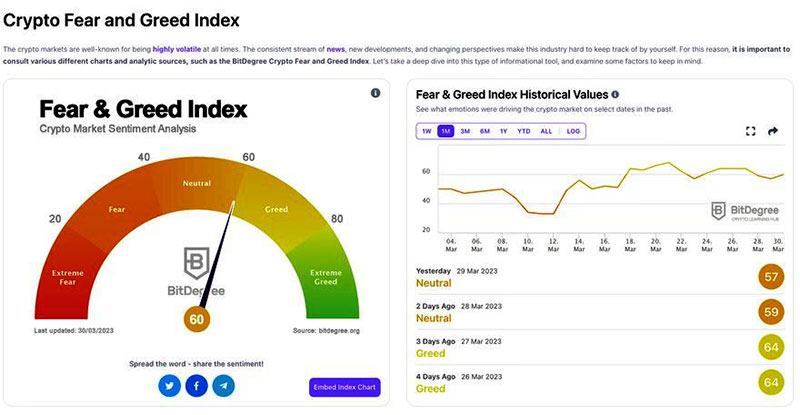The width and height of the screenshot is (800, 415).
Task: Share the index on Facebook
Action: (196, 386)
